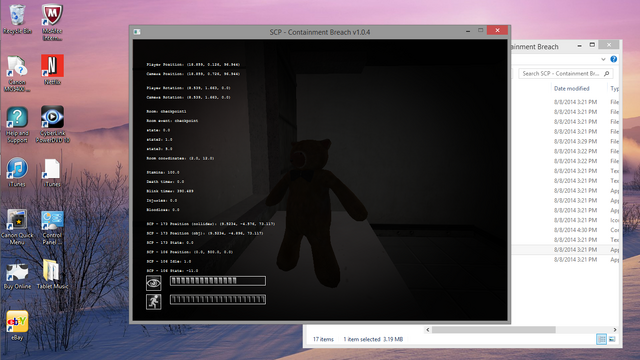Viewport: 640px width, 360px height.
Task: Click the partially visible Type column header
Action: click(x=614, y=89)
